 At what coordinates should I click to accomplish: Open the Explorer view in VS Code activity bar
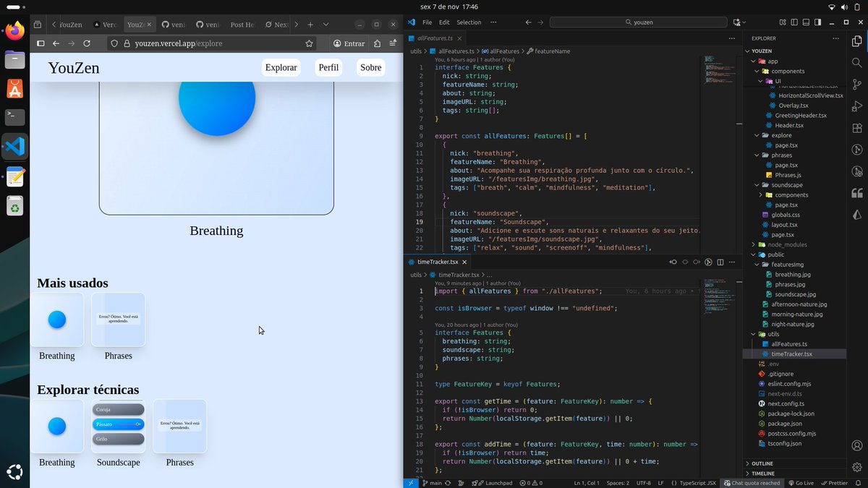point(858,40)
